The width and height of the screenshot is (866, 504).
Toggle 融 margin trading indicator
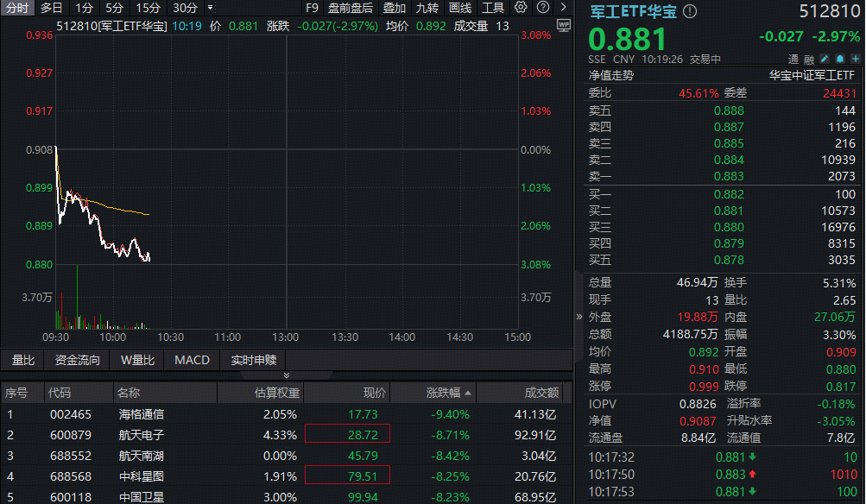tap(807, 58)
